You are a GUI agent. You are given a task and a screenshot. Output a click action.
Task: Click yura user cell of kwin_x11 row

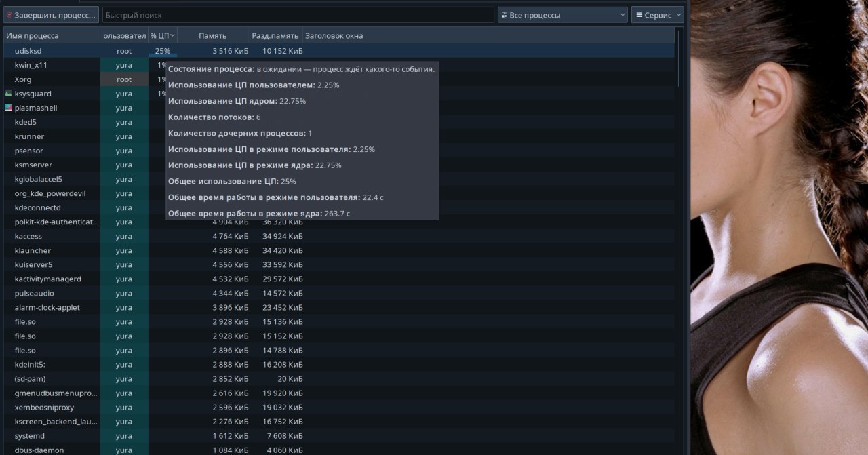click(x=124, y=65)
